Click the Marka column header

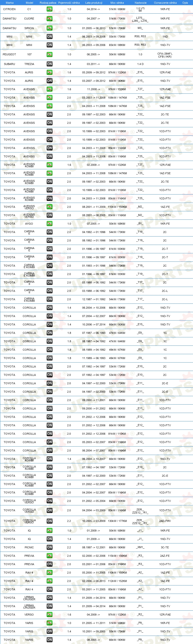pos(9,3)
